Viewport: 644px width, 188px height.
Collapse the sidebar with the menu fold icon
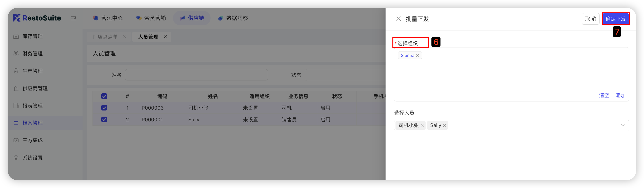[x=73, y=18]
